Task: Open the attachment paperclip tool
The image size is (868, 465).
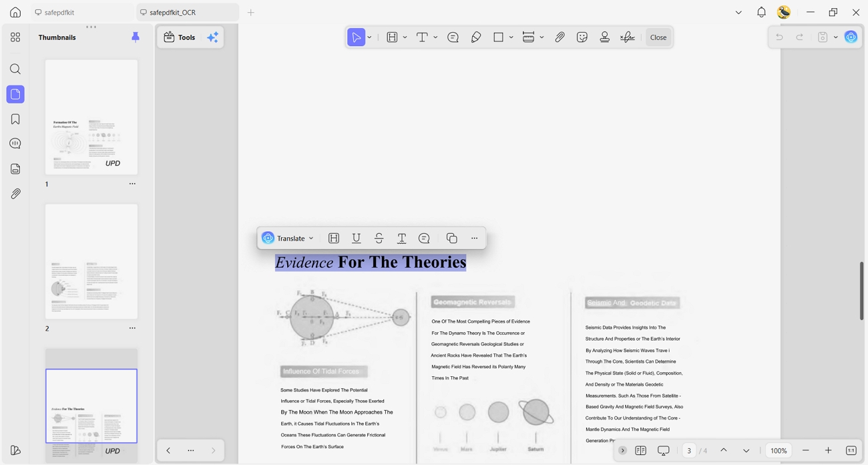Action: tap(560, 37)
